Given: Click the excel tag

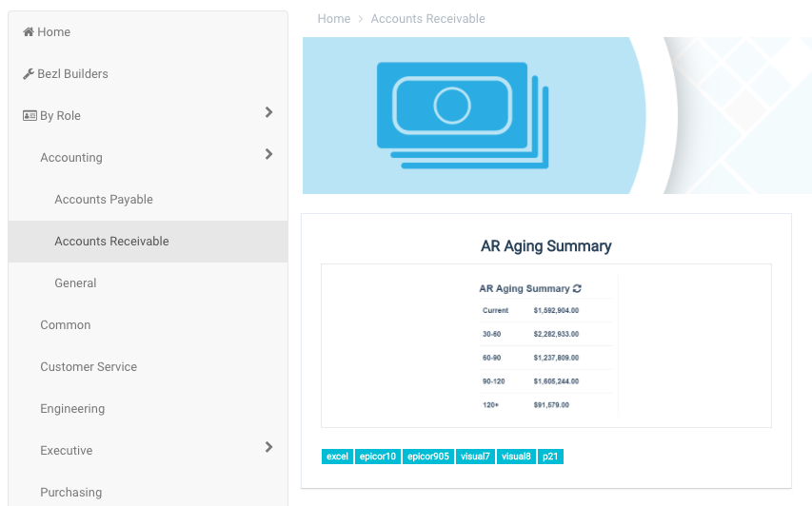Looking at the screenshot, I should pos(337,457).
